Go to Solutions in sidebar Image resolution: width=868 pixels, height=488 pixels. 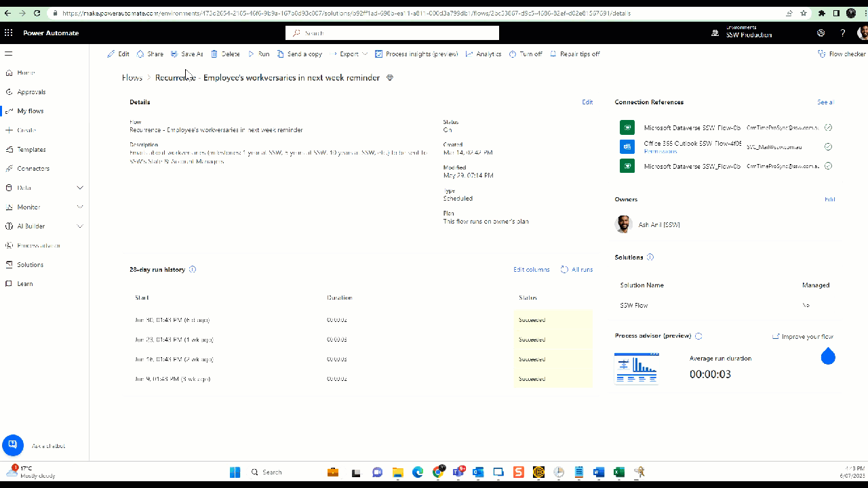(x=30, y=265)
